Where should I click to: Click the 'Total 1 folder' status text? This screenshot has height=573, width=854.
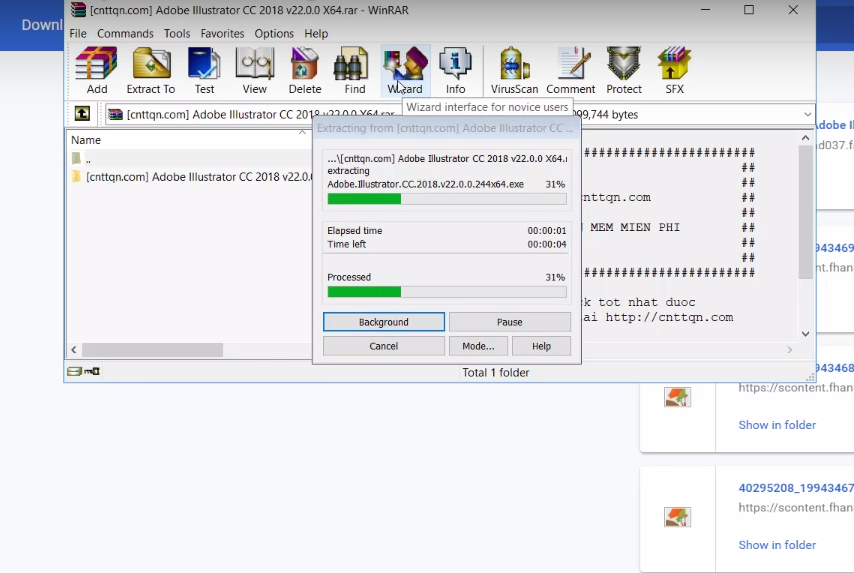[496, 373]
